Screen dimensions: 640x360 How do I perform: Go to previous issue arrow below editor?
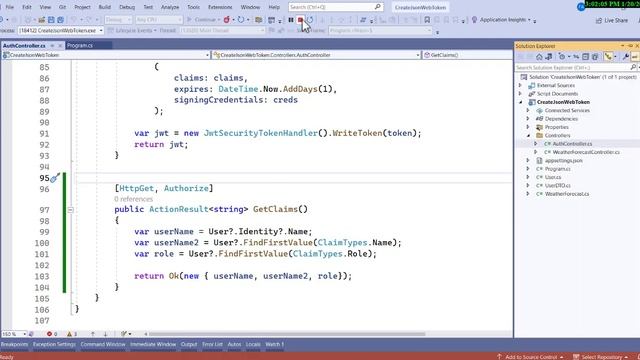pyautogui.click(x=93, y=334)
